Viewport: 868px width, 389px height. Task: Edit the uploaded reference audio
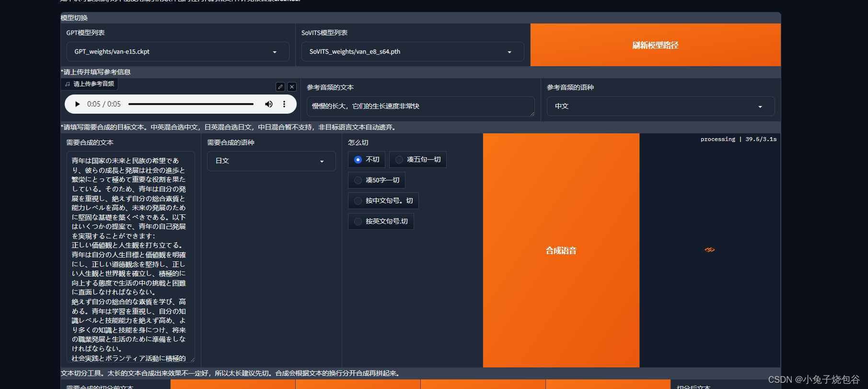click(x=280, y=87)
